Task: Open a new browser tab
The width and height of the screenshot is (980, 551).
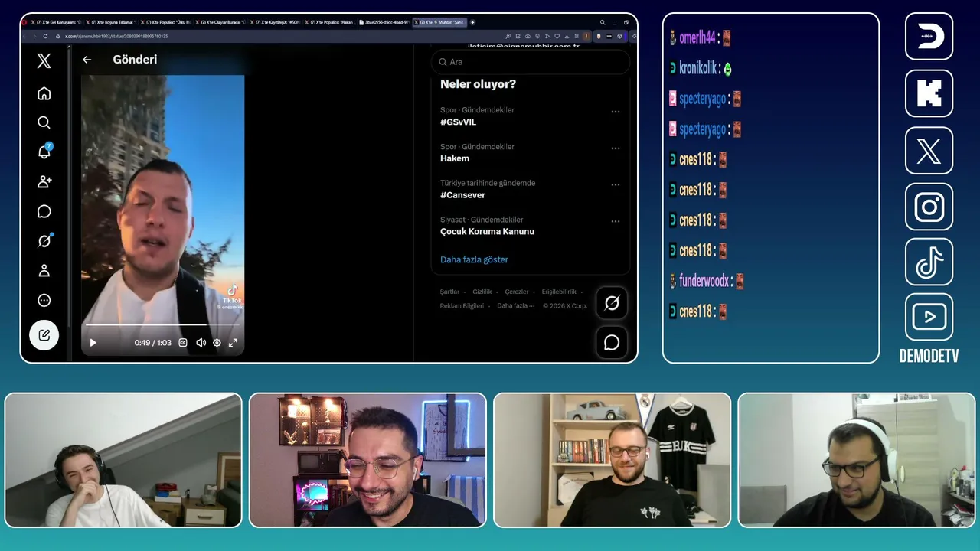Action: [472, 23]
